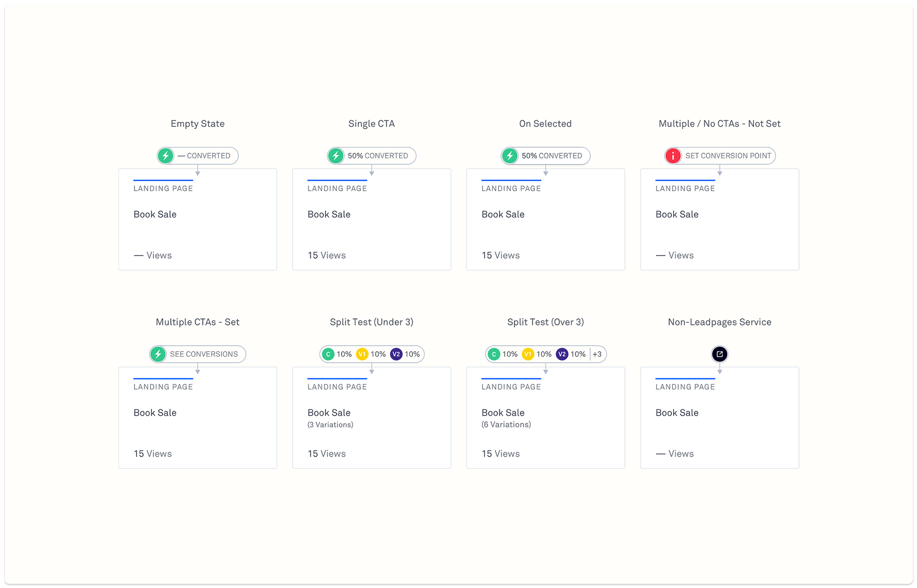Image resolution: width=917 pixels, height=588 pixels.
Task: Open the Landing Page tab label on Single CTA card
Action: [x=337, y=188]
